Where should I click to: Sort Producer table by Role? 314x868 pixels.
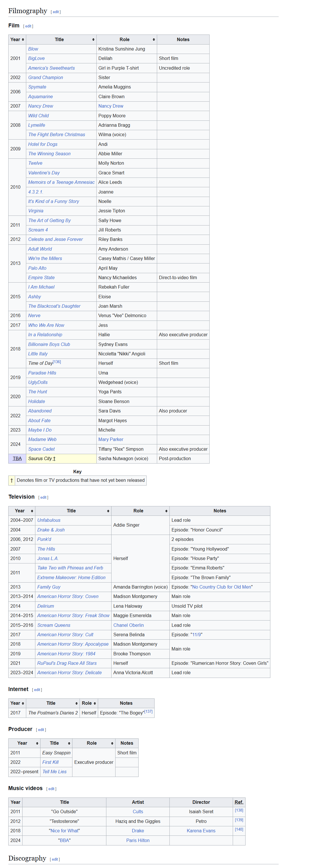[x=94, y=743]
